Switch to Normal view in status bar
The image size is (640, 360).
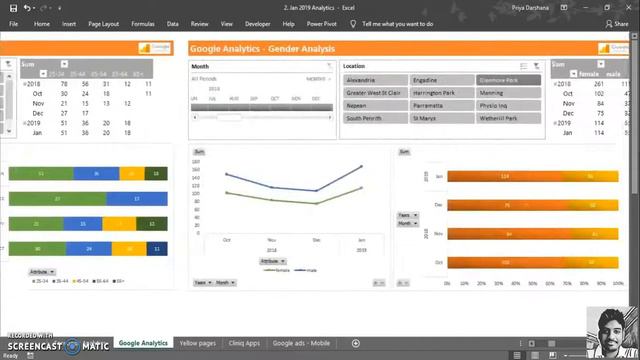coord(517,356)
